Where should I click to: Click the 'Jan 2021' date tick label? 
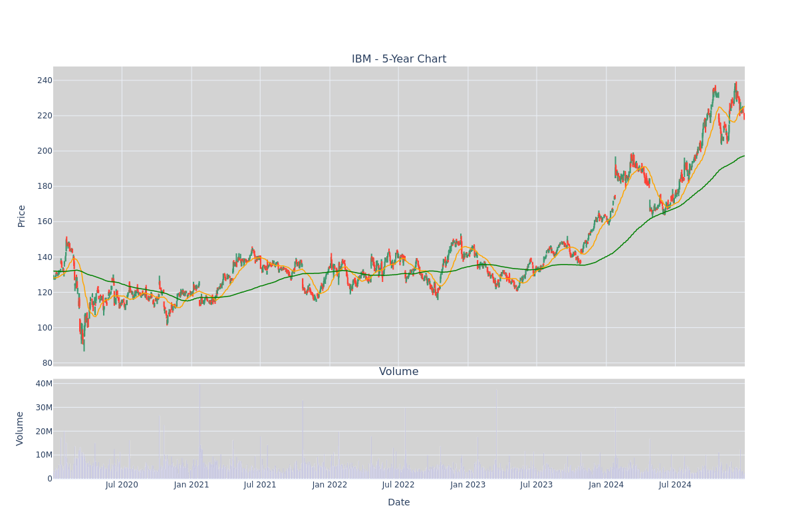click(192, 485)
